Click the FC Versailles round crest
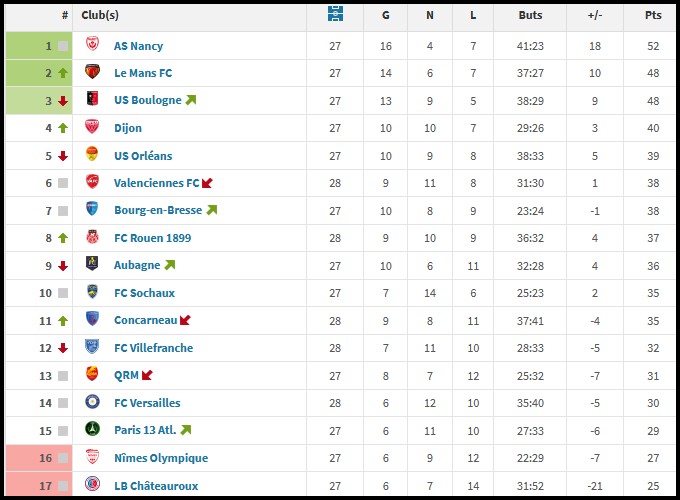This screenshot has width=680, height=500. click(92, 402)
